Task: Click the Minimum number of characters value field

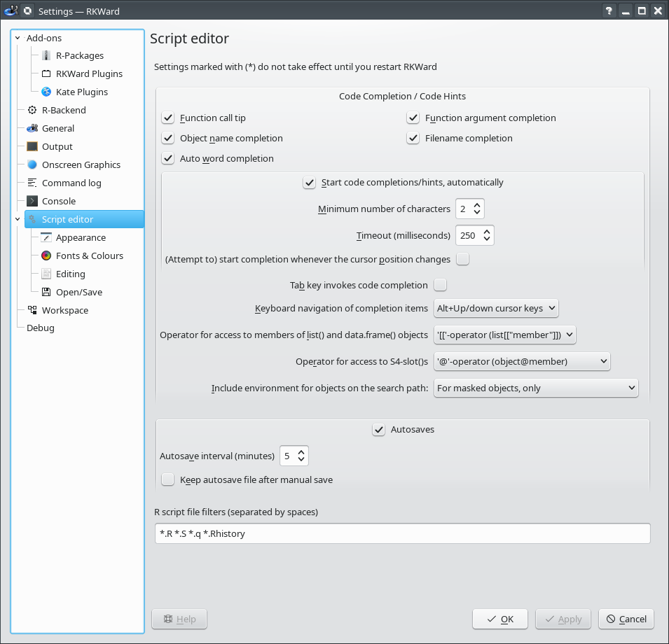Action: (463, 209)
